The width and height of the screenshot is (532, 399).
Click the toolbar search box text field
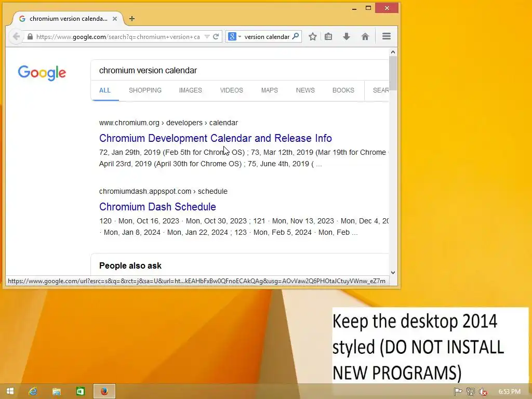tap(267, 37)
